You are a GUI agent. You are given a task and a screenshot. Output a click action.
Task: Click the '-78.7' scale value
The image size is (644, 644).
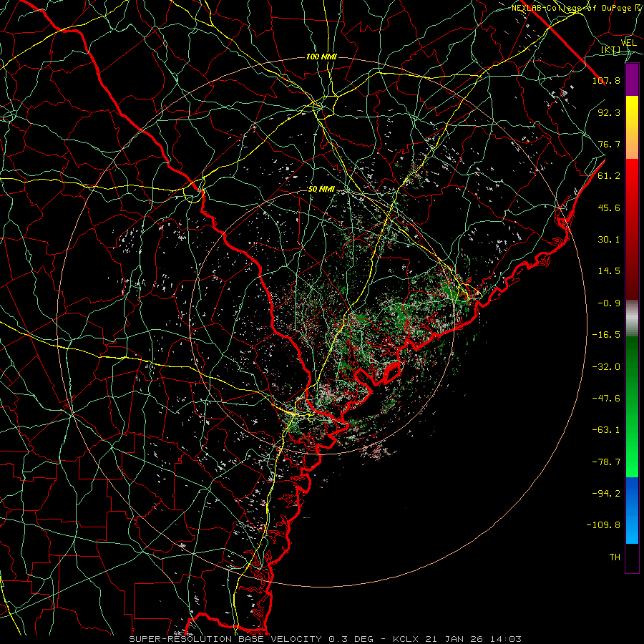click(x=606, y=462)
